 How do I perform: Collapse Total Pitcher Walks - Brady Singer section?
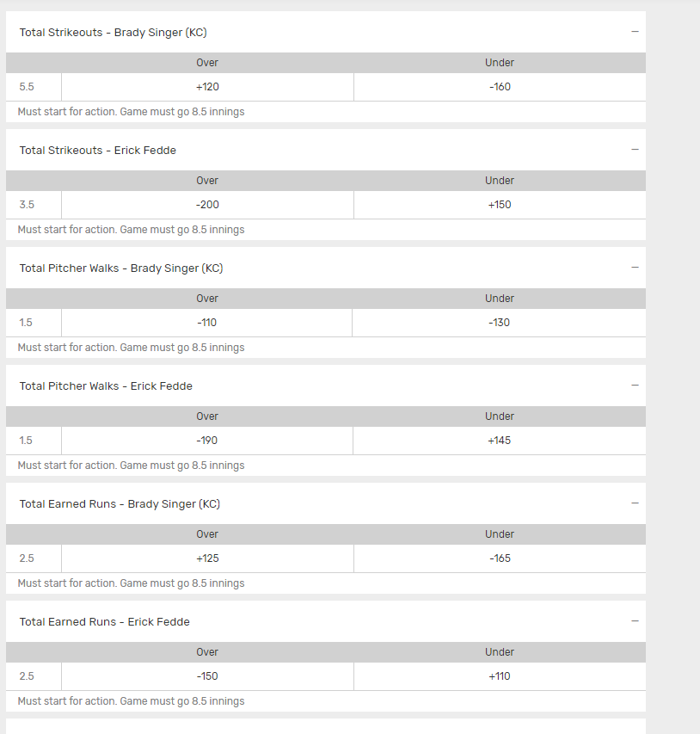(x=635, y=268)
